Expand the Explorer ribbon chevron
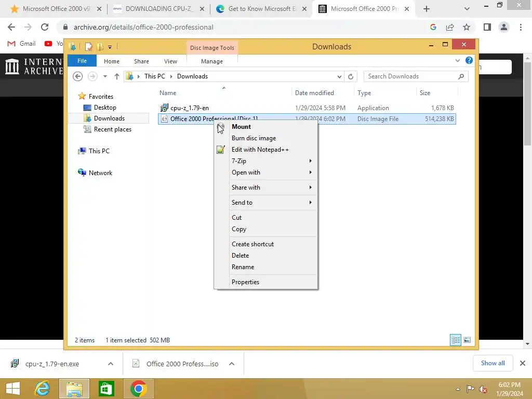Screen dimensions: 532x399 (457, 60)
